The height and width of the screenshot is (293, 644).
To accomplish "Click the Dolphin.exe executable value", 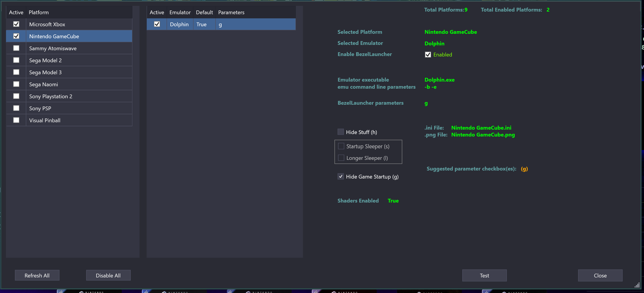I will 440,80.
